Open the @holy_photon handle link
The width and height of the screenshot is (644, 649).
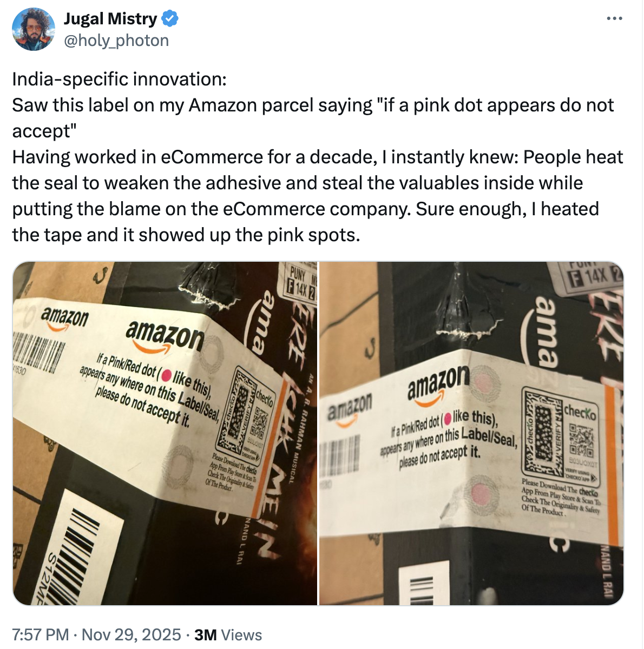[116, 41]
